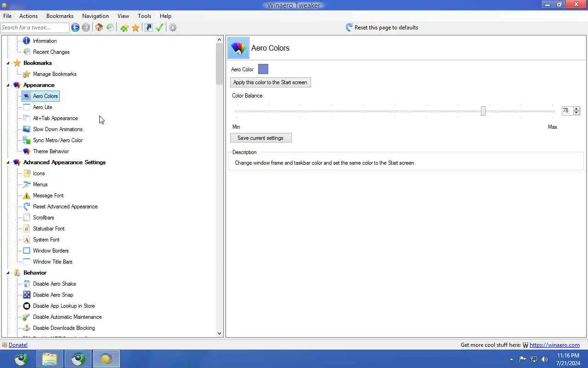
Task: Click the Reset this page icon
Action: (x=349, y=28)
